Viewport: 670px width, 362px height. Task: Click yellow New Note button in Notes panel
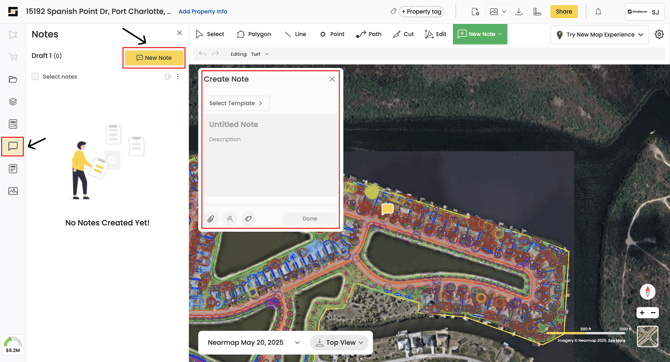pos(154,58)
